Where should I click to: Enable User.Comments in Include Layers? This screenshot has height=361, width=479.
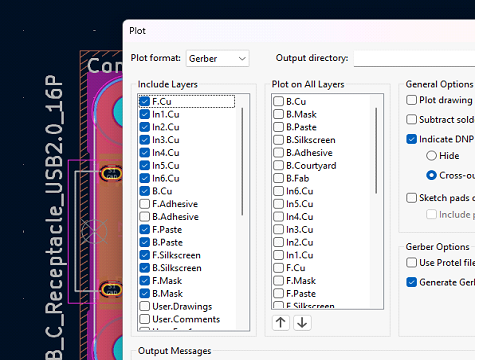point(145,319)
